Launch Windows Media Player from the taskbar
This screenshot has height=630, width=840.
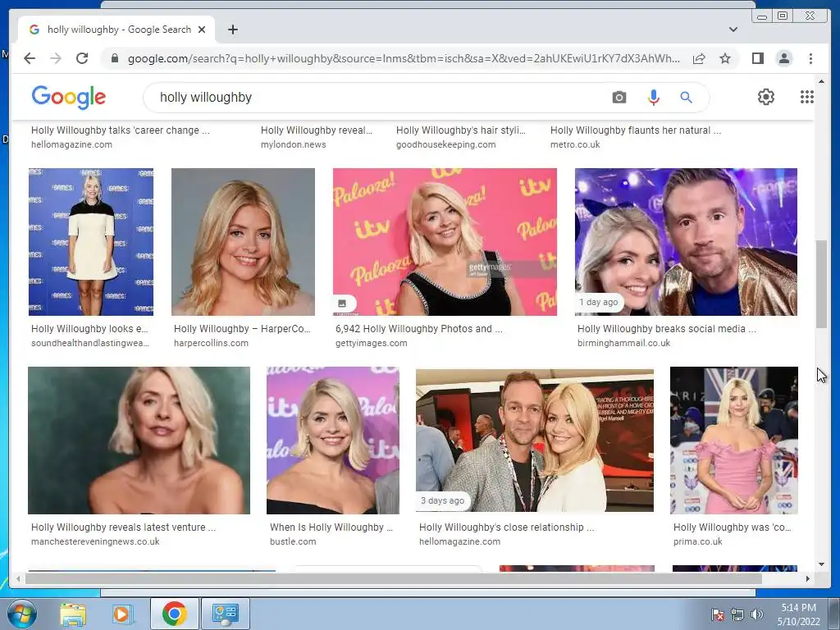coord(121,614)
